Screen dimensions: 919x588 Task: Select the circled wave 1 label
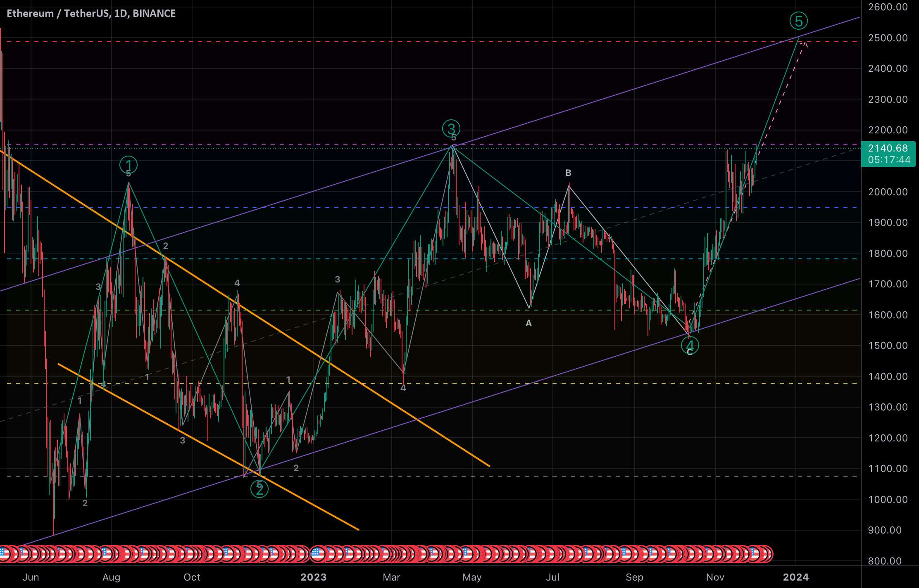tap(129, 165)
